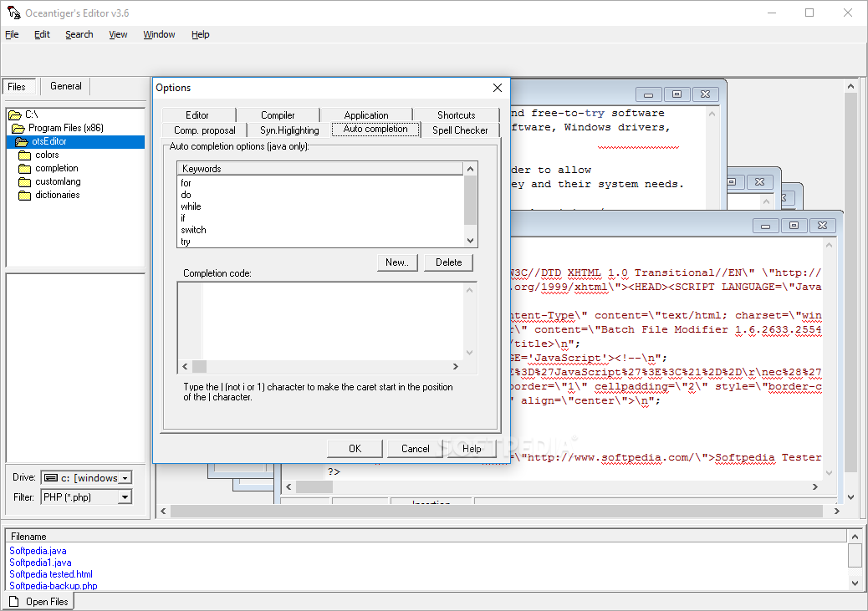Select the 'switch' keyword
This screenshot has width=868, height=611.
[x=193, y=230]
